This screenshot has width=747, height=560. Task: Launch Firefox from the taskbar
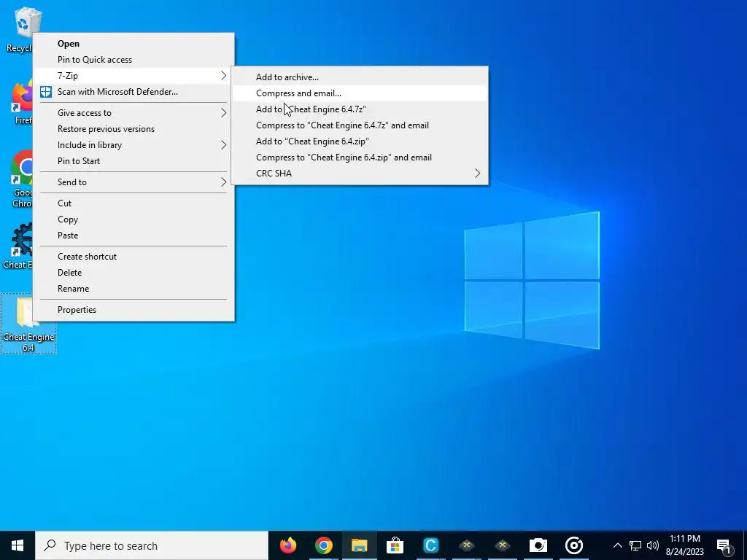click(287, 545)
